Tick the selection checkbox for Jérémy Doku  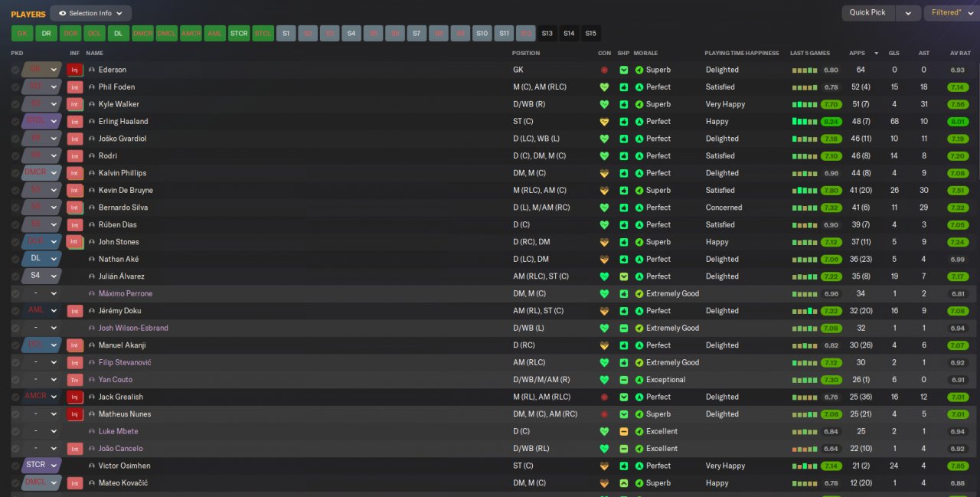click(15, 311)
